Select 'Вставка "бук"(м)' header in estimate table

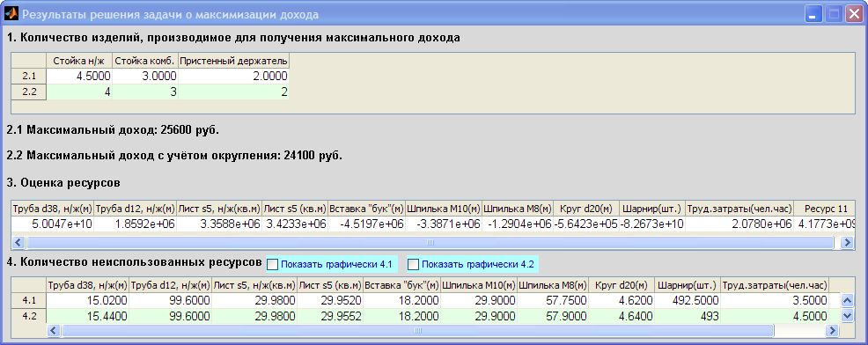coord(366,209)
